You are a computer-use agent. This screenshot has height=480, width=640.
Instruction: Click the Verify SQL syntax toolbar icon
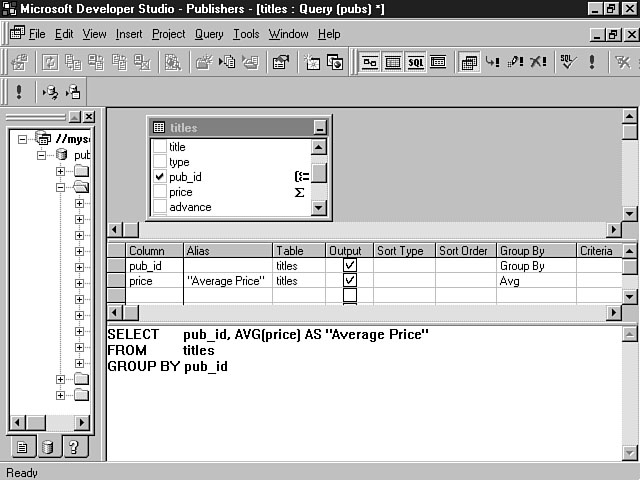point(567,62)
